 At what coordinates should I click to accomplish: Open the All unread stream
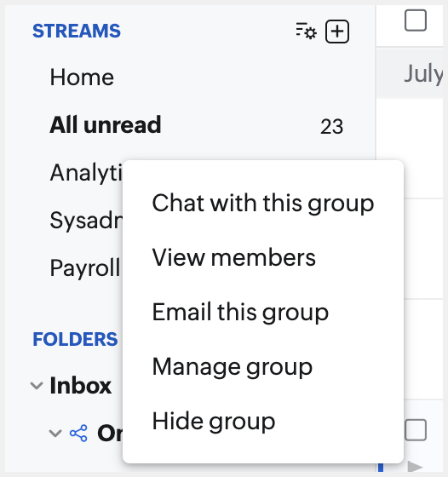point(106,125)
